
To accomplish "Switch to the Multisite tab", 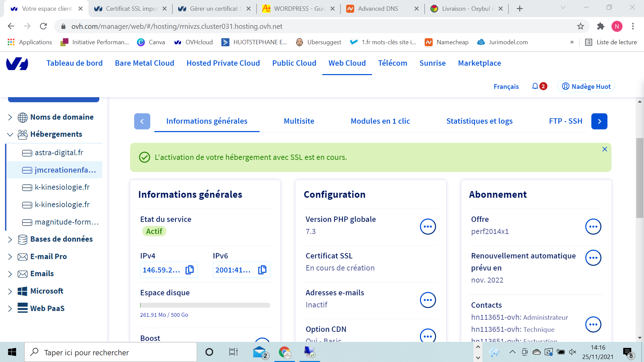I will pyautogui.click(x=299, y=121).
